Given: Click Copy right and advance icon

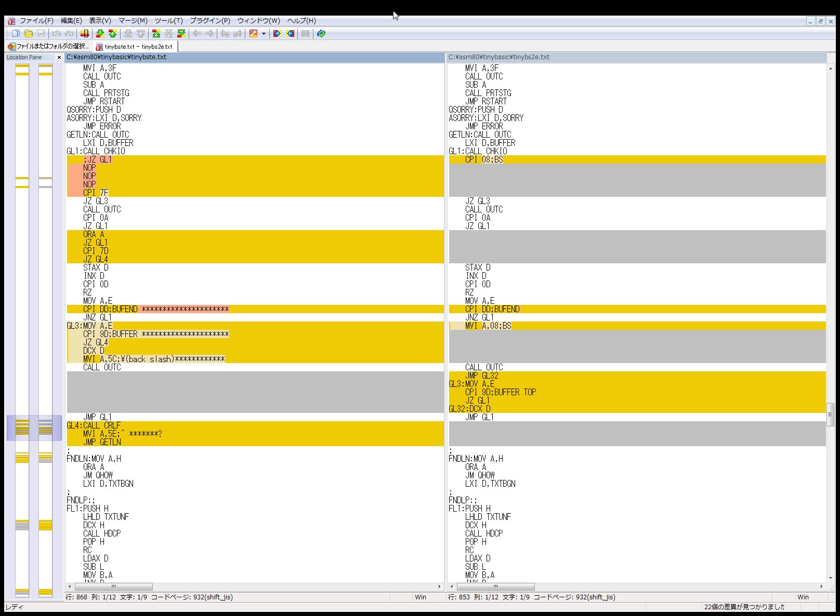Looking at the screenshot, I should coord(225,34).
